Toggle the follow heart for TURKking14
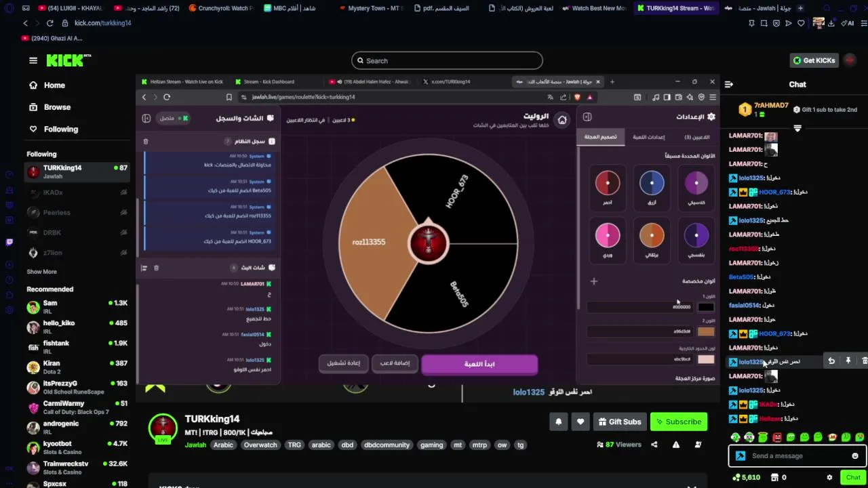This screenshot has width=868, height=488. coord(580,422)
